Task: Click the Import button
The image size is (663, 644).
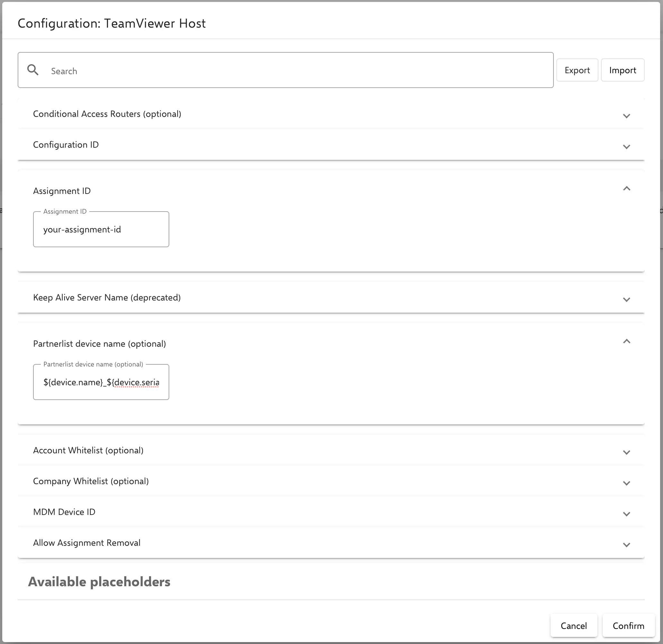Action: tap(623, 70)
